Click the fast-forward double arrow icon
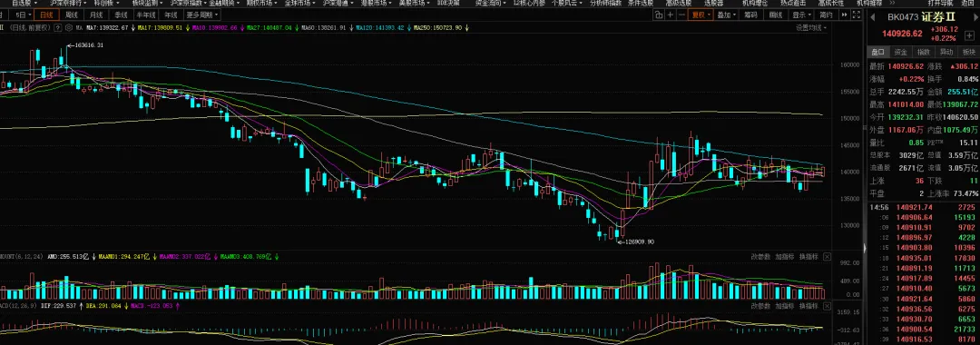Image resolution: width=980 pixels, height=345 pixels. [845, 15]
